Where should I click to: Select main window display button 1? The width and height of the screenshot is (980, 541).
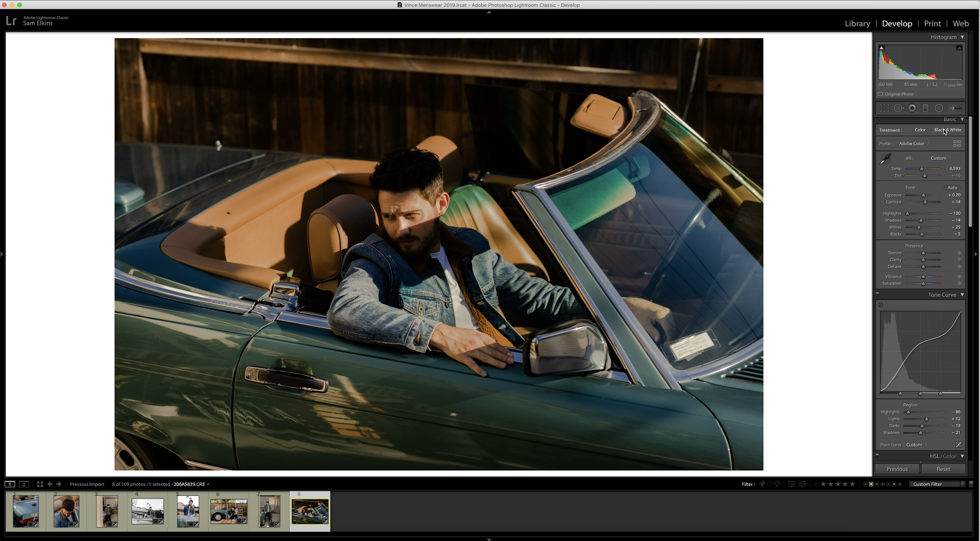9,484
